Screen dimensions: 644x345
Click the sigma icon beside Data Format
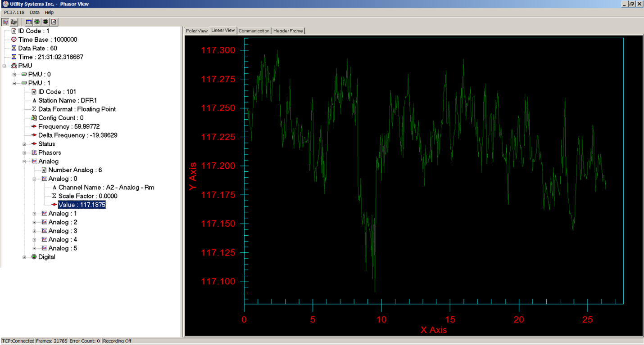(34, 109)
